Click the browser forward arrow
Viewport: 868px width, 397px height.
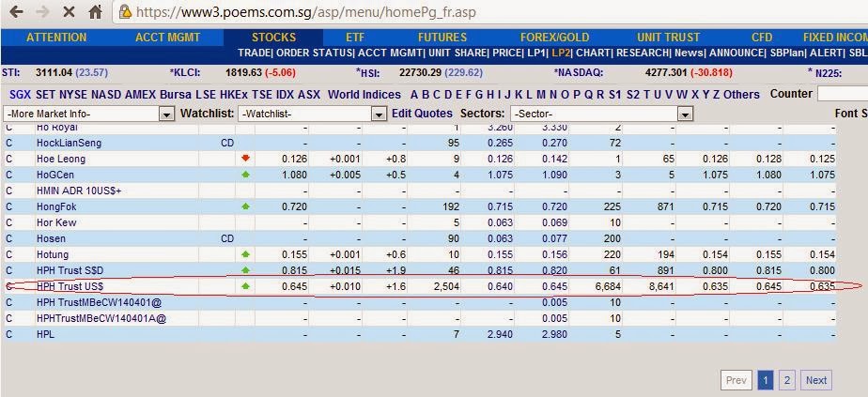tap(42, 11)
